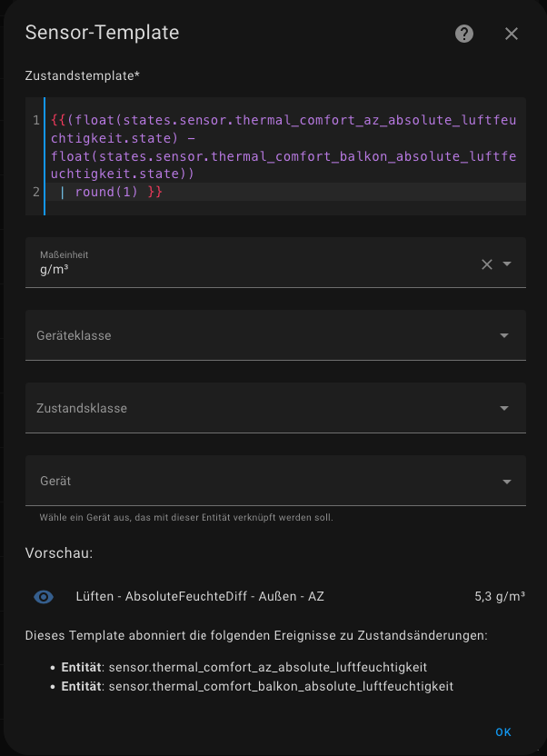The width and height of the screenshot is (547, 756).
Task: Clear the Maßeinheit value with X icon
Action: tap(487, 264)
